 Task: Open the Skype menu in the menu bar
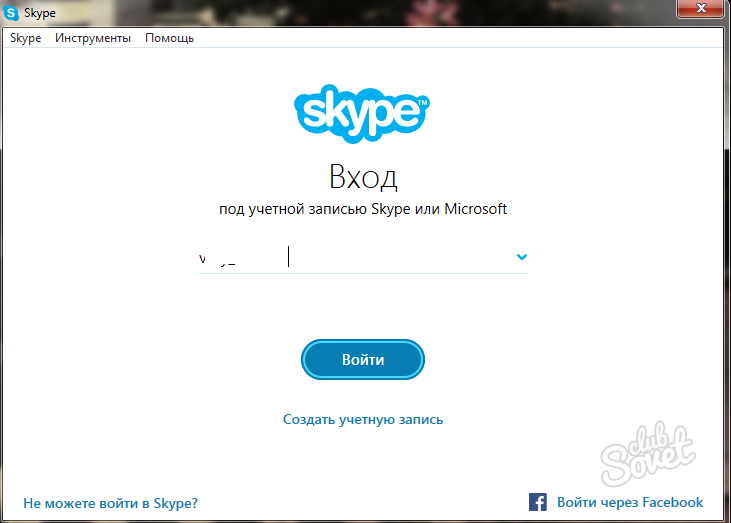point(26,38)
